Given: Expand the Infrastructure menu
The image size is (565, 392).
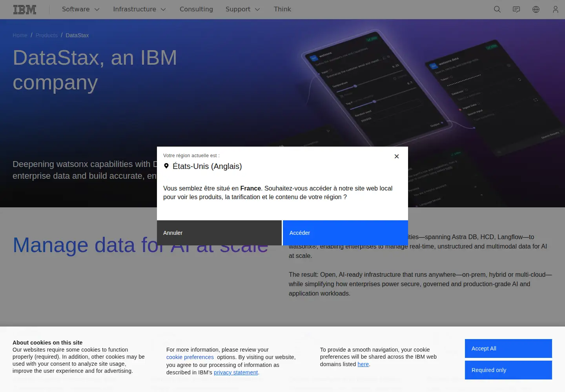Looking at the screenshot, I should [139, 9].
